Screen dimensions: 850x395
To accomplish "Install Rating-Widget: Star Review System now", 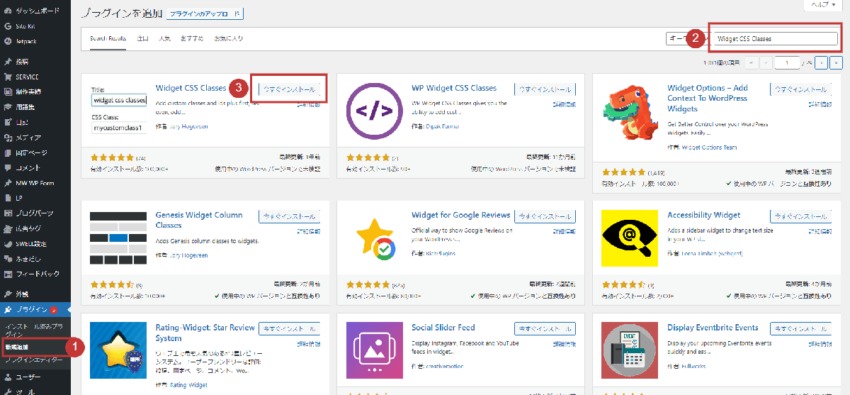I will click(x=289, y=329).
